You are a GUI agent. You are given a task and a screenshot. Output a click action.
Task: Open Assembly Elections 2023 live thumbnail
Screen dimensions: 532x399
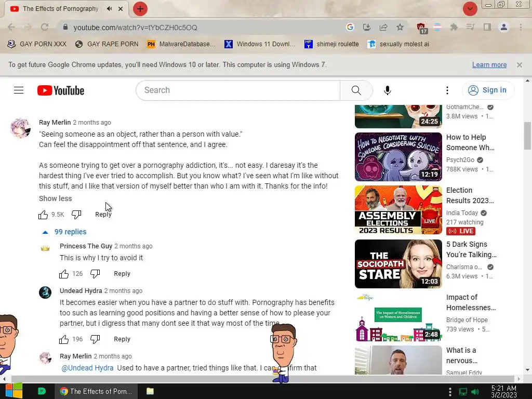[x=398, y=210]
